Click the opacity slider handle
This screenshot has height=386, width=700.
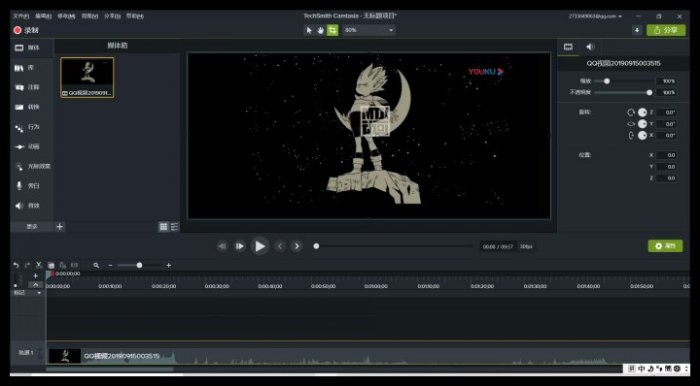tap(649, 92)
